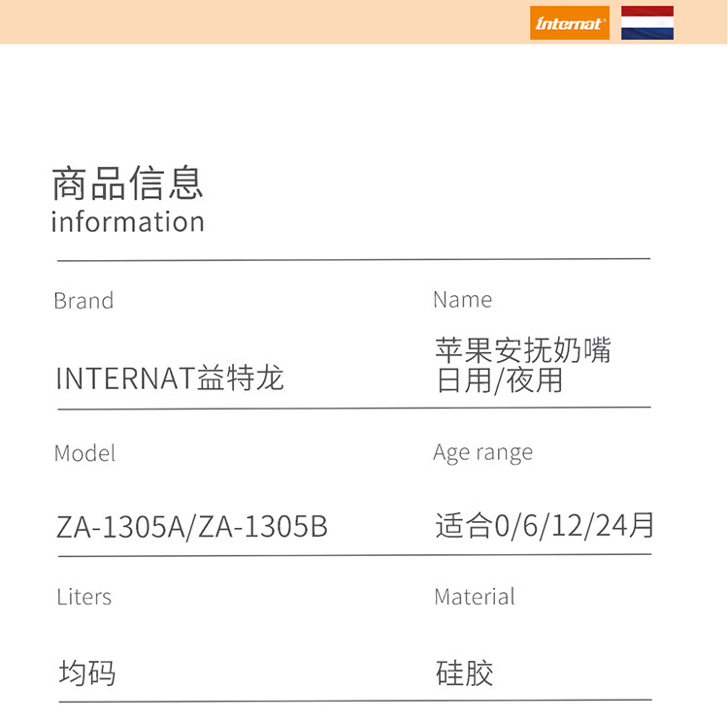Screen dimensions: 728x722
Task: Click the divider line under the information heading
Action: click(x=353, y=259)
